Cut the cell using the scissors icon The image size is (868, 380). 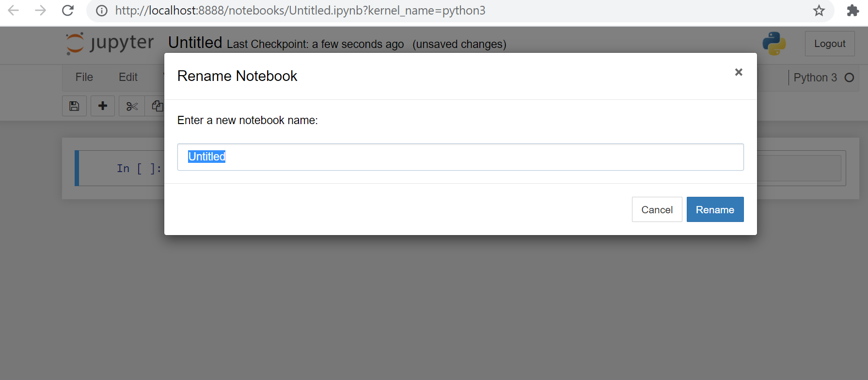pos(132,106)
